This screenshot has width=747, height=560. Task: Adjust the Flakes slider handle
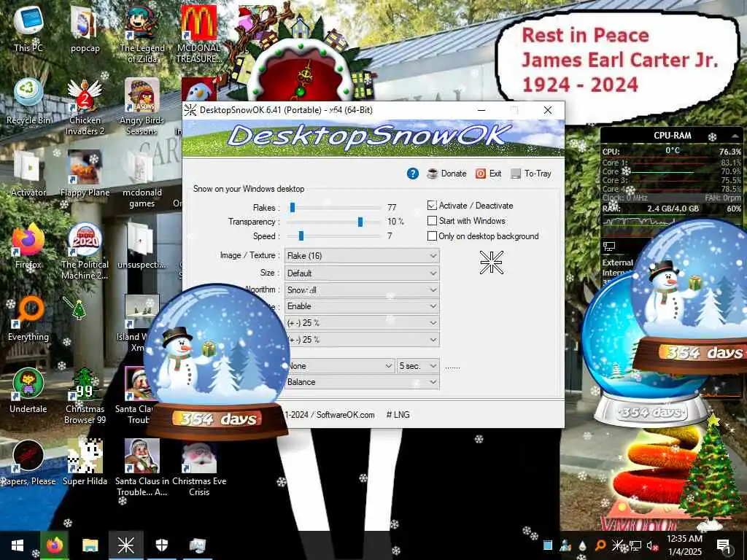click(x=293, y=208)
